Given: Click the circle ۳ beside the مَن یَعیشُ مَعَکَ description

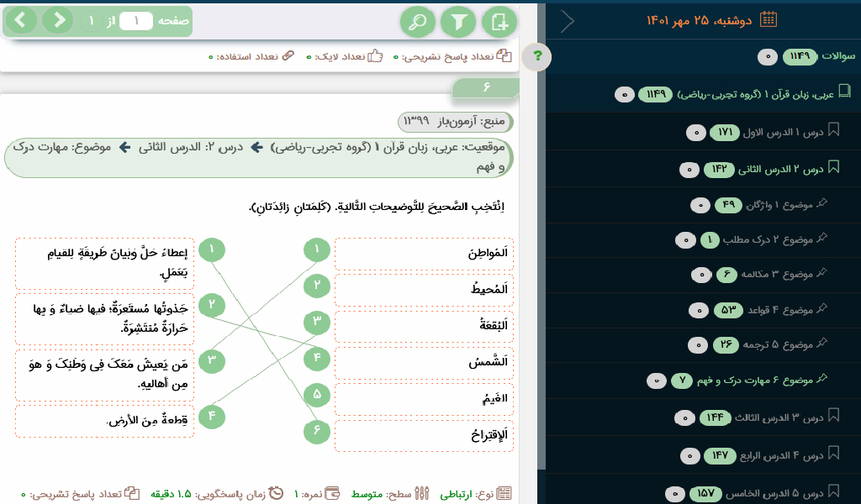Looking at the screenshot, I should click(212, 361).
